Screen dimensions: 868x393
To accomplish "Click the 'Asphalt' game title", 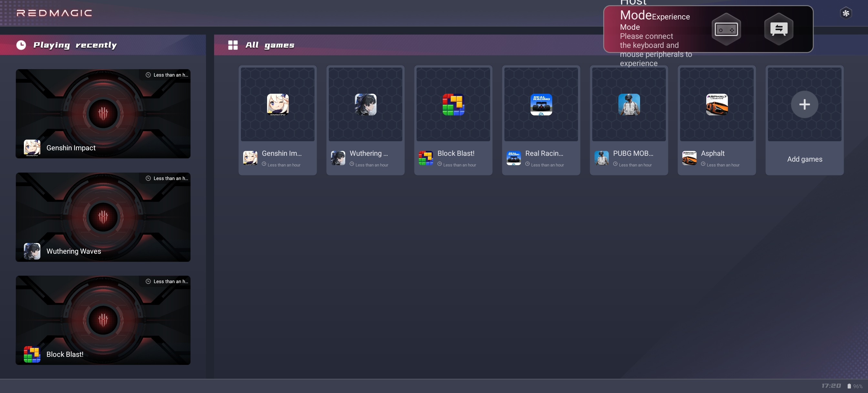I will pos(713,154).
